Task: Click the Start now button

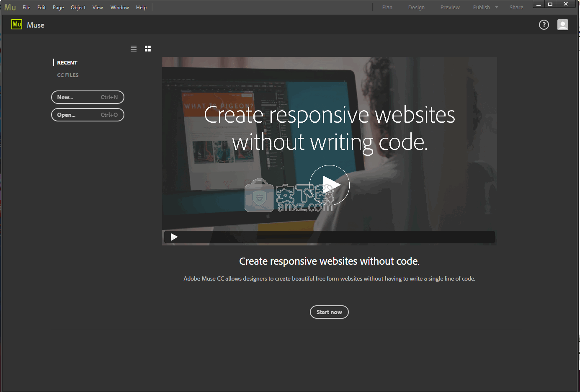Action: [329, 312]
